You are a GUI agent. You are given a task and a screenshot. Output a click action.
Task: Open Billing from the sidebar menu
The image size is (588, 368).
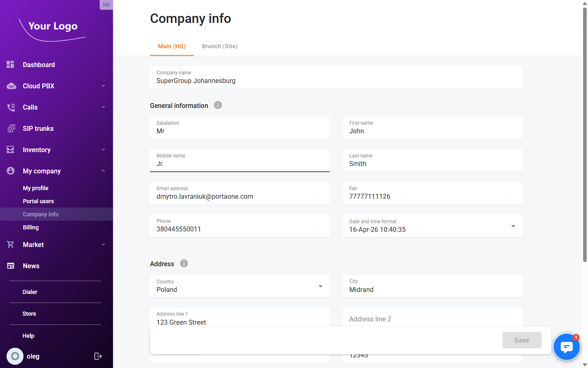point(31,227)
